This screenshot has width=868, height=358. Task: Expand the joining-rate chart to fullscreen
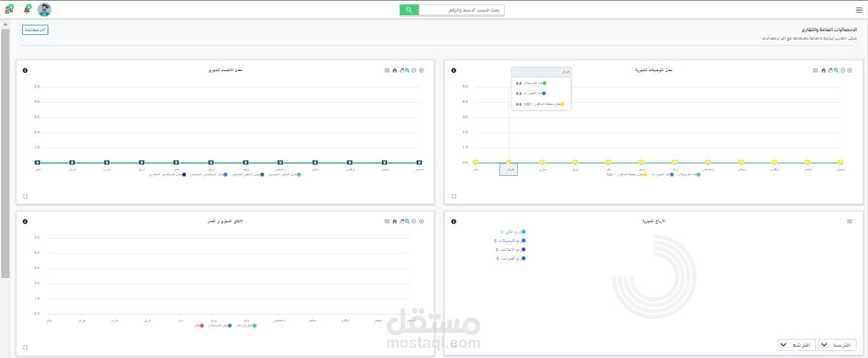pos(25,196)
